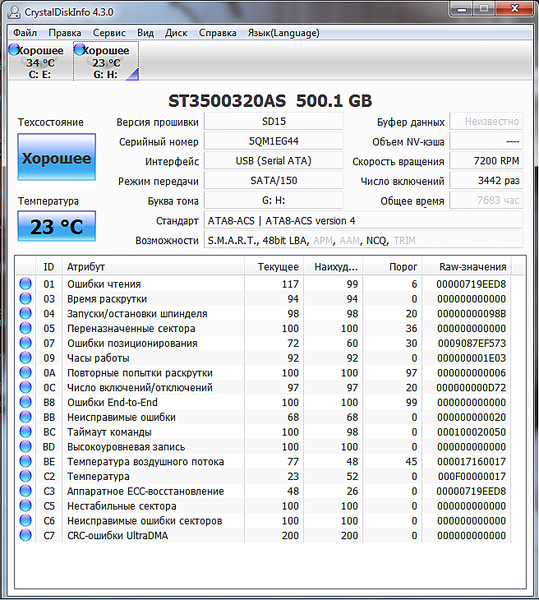
Task: Select the C: E: disk tab
Action: click(x=40, y=62)
